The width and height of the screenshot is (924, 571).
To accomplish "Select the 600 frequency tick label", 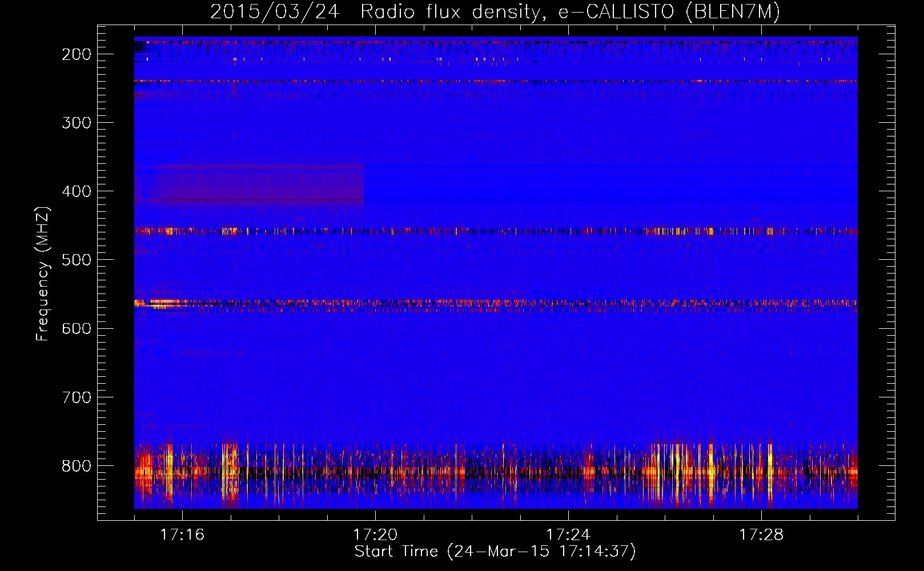I will 77,328.
